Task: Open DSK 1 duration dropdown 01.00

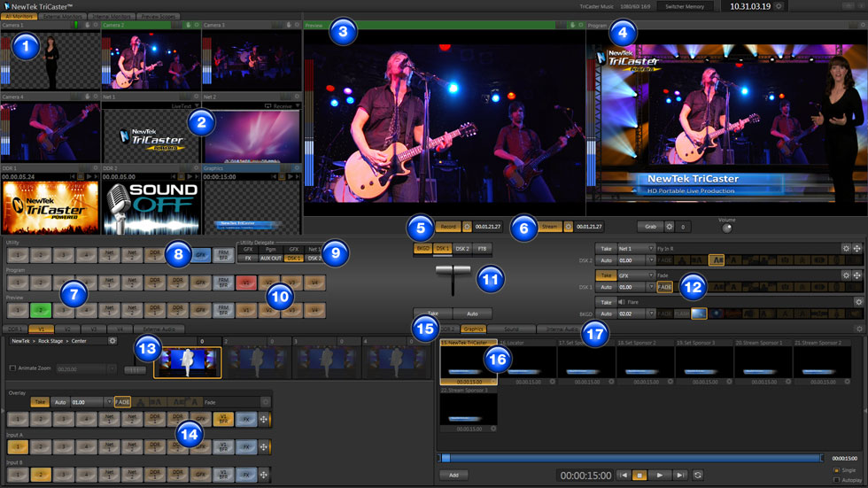Action: tap(651, 287)
